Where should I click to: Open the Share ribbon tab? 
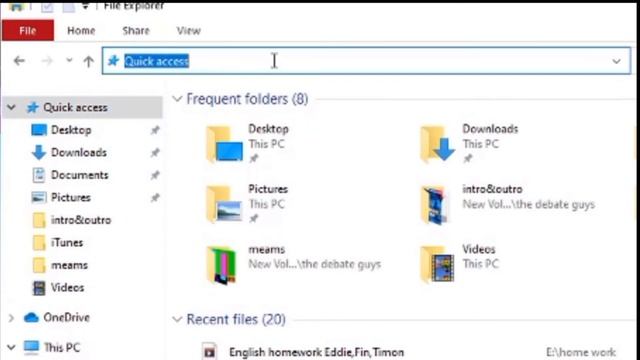point(136,31)
